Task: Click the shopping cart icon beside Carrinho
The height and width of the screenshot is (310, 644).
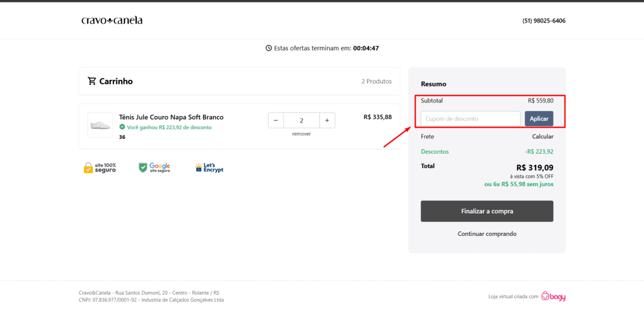Action: coord(92,81)
